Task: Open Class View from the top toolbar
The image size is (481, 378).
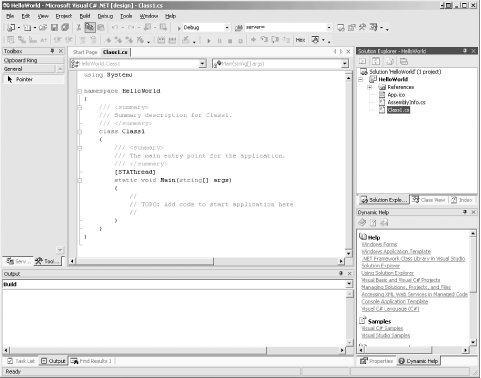Action: coord(374,27)
